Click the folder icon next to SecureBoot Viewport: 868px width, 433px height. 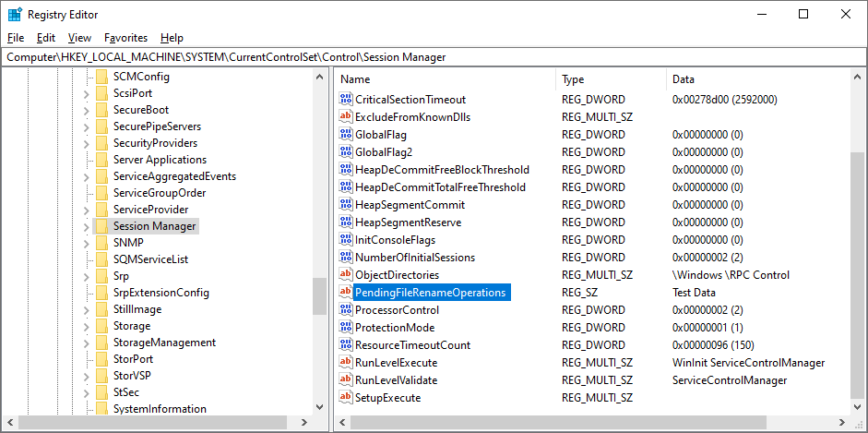tap(101, 110)
